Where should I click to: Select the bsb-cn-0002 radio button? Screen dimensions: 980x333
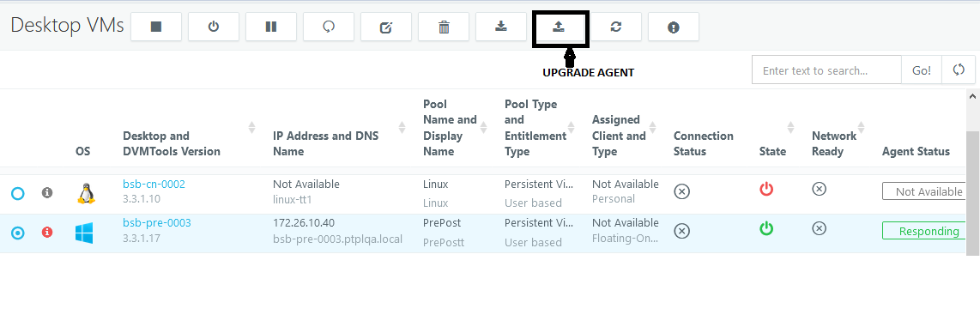coord(17,193)
